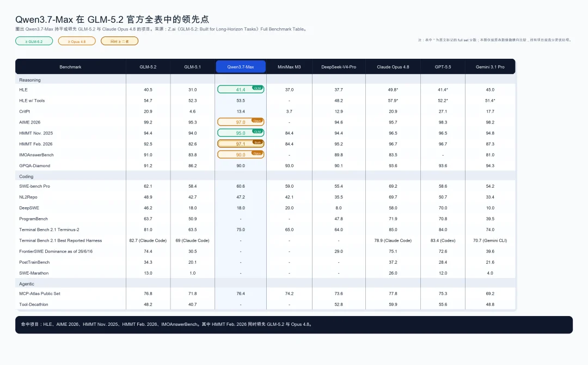Click the Benchmark column header
The width and height of the screenshot is (588, 365).
70,67
